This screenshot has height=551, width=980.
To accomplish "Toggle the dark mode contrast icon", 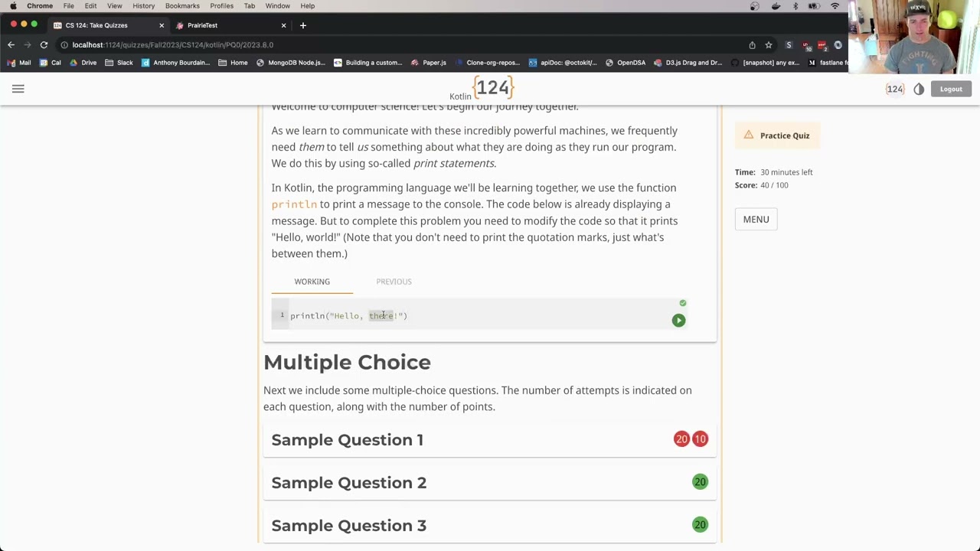I will click(919, 90).
